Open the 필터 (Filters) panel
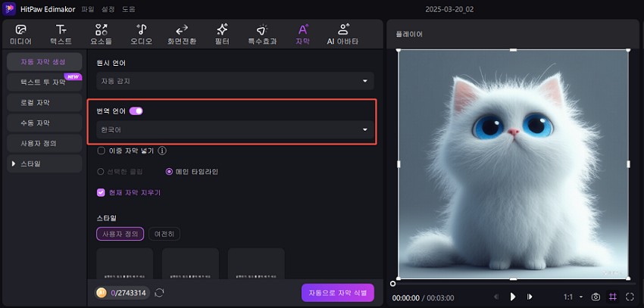The image size is (644, 308). (222, 35)
